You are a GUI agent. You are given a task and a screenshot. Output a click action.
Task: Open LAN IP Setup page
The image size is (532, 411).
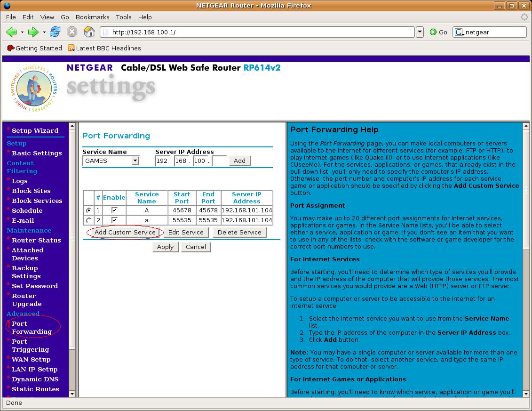click(x=35, y=370)
